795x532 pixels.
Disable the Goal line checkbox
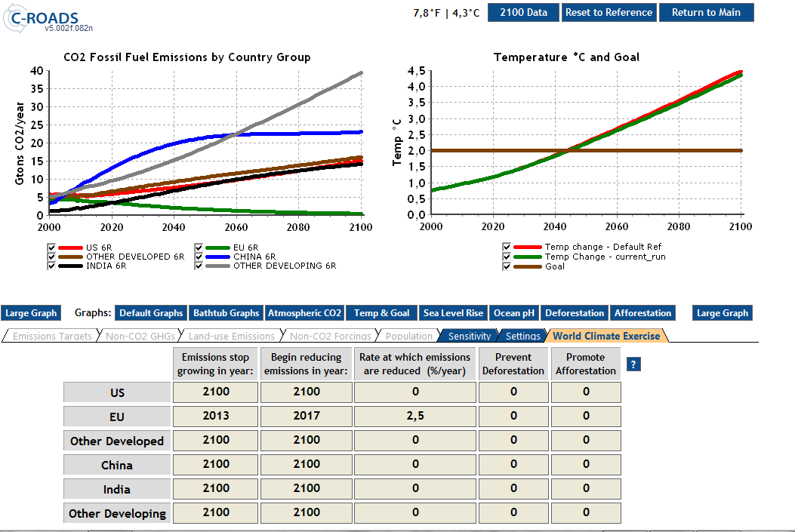pos(507,266)
